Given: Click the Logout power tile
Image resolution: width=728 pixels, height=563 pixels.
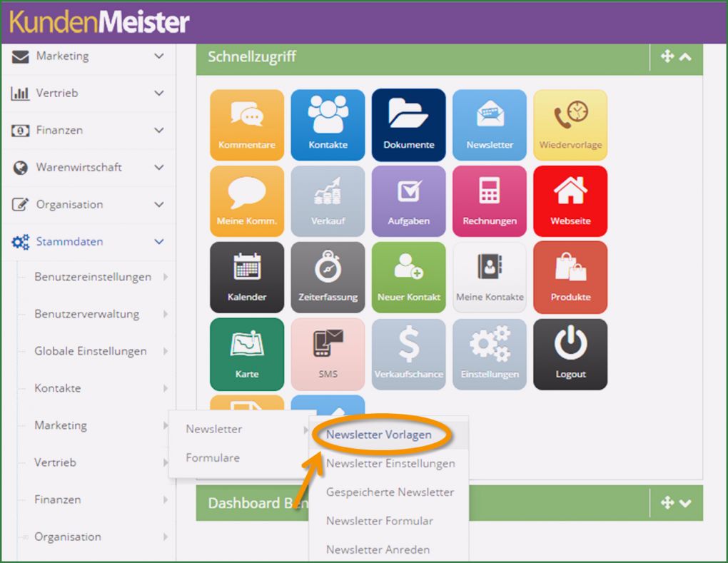Looking at the screenshot, I should pyautogui.click(x=570, y=353).
